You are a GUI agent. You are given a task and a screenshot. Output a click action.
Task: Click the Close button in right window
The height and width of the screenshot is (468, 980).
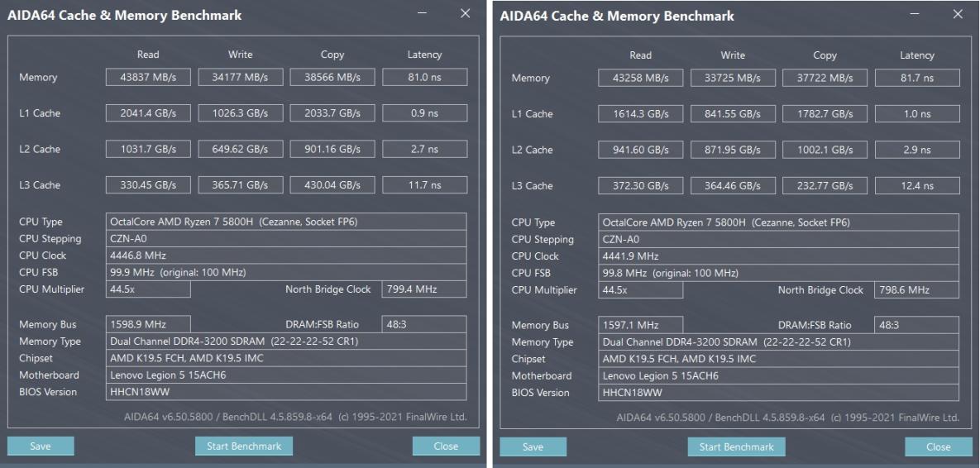pos(938,447)
